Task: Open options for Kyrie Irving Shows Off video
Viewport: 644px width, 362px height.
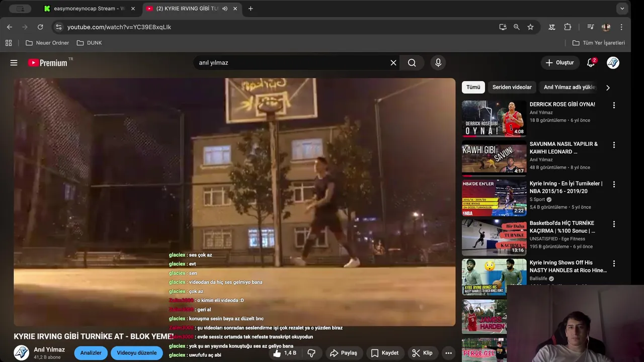Action: tap(614, 263)
